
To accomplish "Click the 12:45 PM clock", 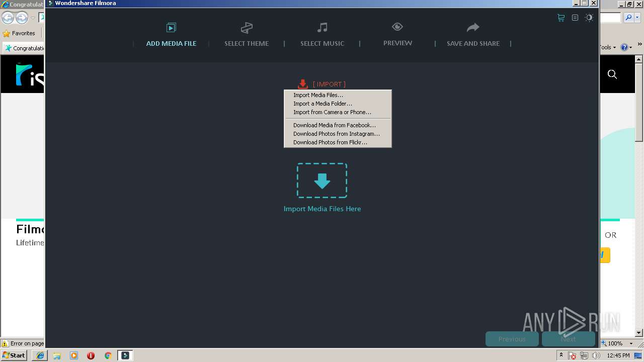I will 618,355.
